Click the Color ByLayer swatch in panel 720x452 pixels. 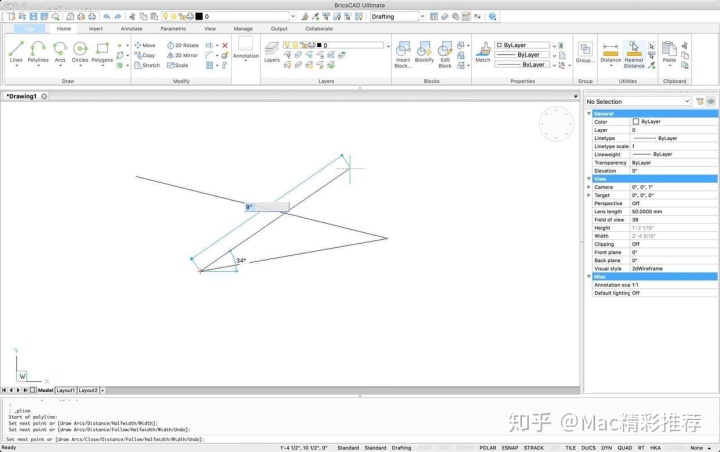[x=636, y=122]
